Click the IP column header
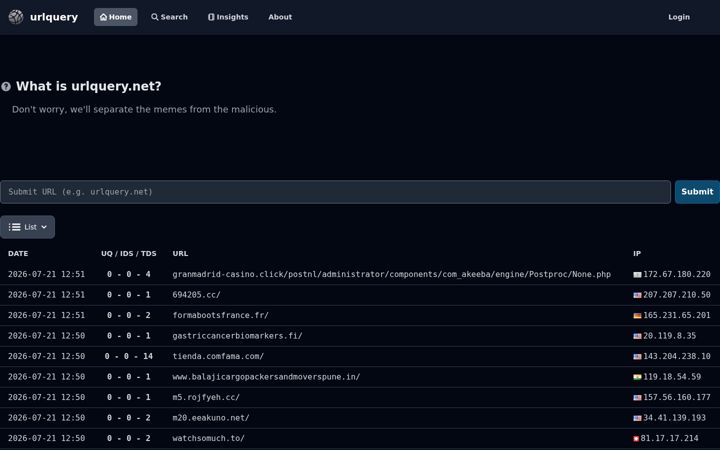The height and width of the screenshot is (450, 720). [637, 253]
